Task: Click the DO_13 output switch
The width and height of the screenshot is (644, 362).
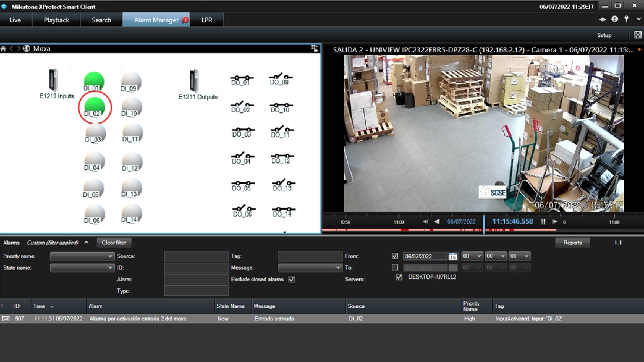Action: point(283,185)
